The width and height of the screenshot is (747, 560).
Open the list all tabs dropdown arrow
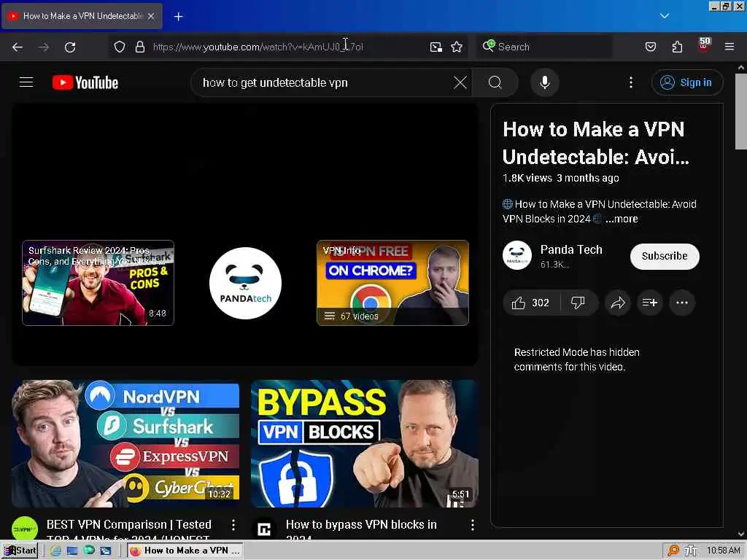[x=664, y=16]
